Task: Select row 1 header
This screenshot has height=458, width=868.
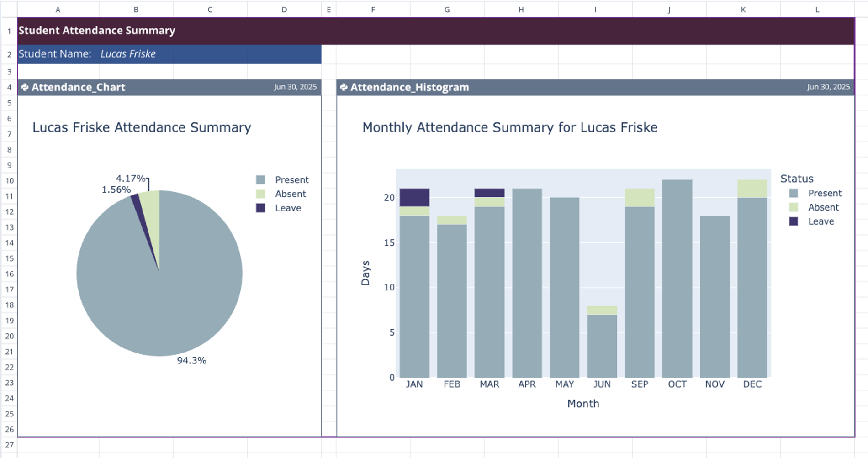Action: 9,31
